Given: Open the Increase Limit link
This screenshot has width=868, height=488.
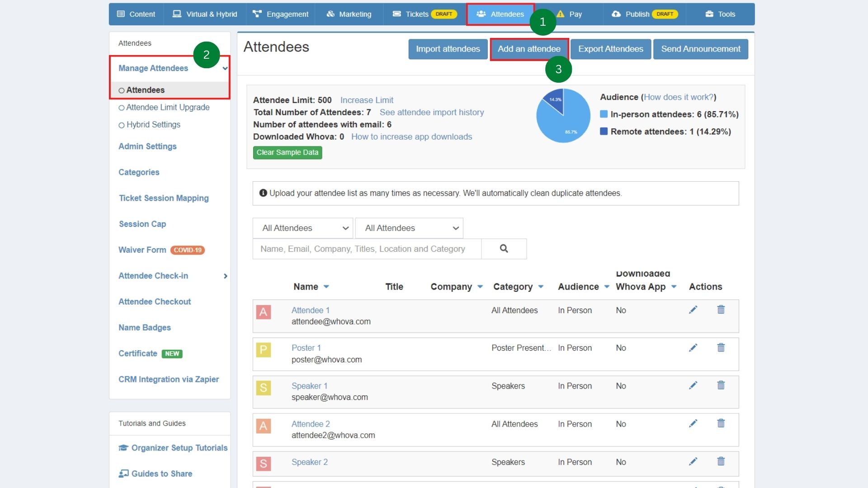Looking at the screenshot, I should 367,100.
